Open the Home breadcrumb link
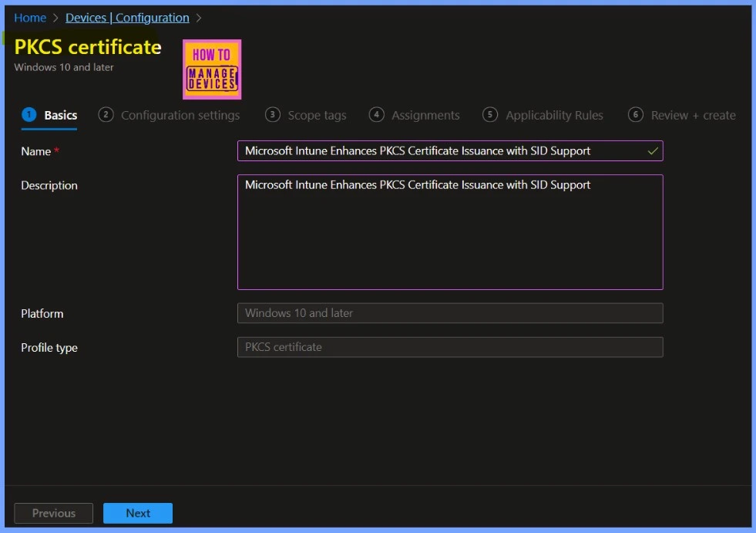This screenshot has height=533, width=756. [x=30, y=18]
